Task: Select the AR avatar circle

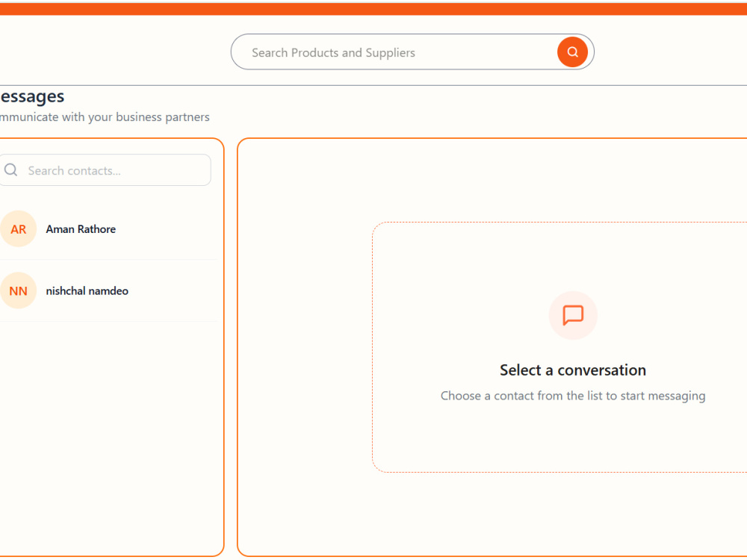Action: pyautogui.click(x=18, y=229)
